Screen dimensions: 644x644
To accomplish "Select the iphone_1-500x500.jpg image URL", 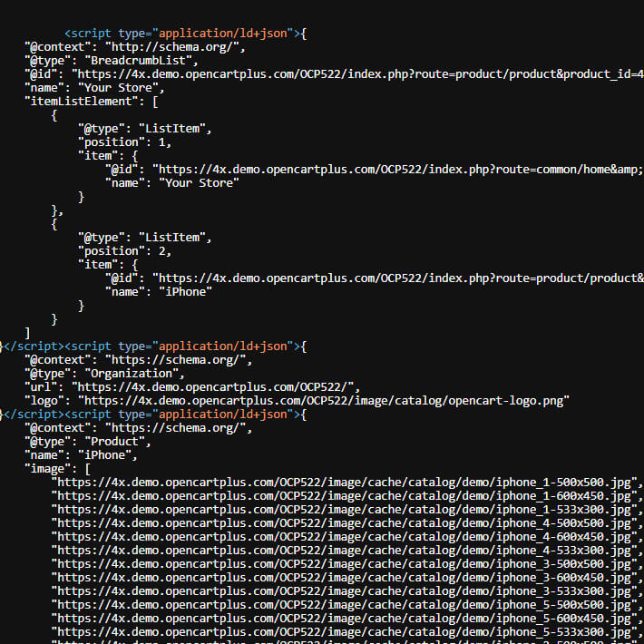I will [x=347, y=483].
